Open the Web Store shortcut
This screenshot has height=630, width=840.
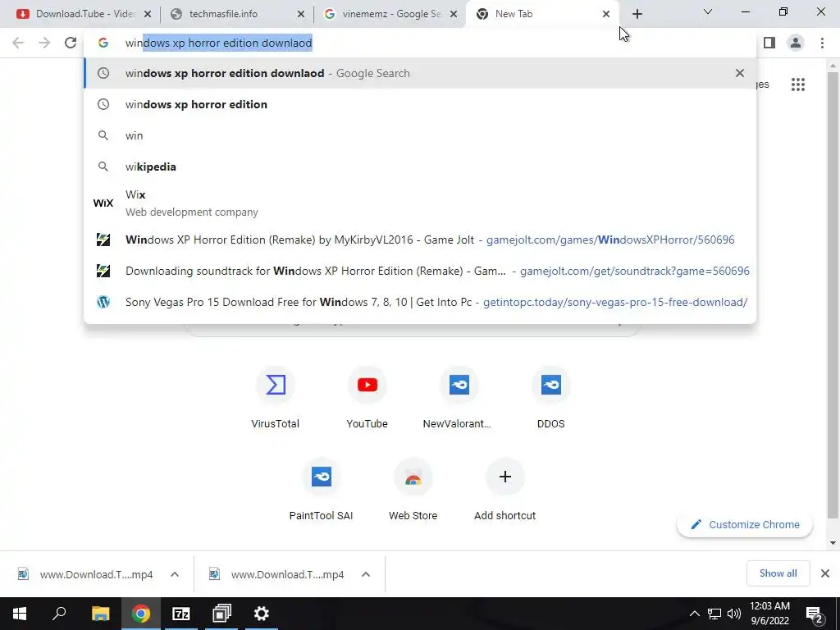pos(413,490)
